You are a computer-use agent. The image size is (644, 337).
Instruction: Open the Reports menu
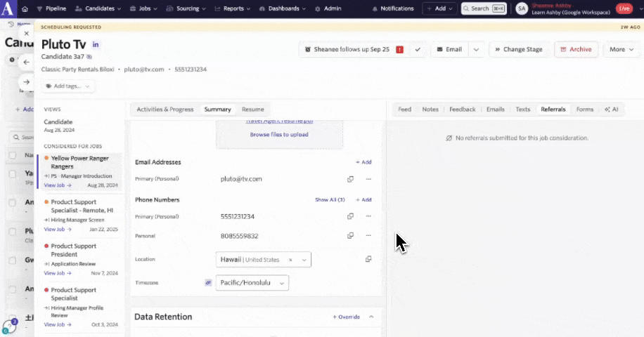click(x=233, y=8)
